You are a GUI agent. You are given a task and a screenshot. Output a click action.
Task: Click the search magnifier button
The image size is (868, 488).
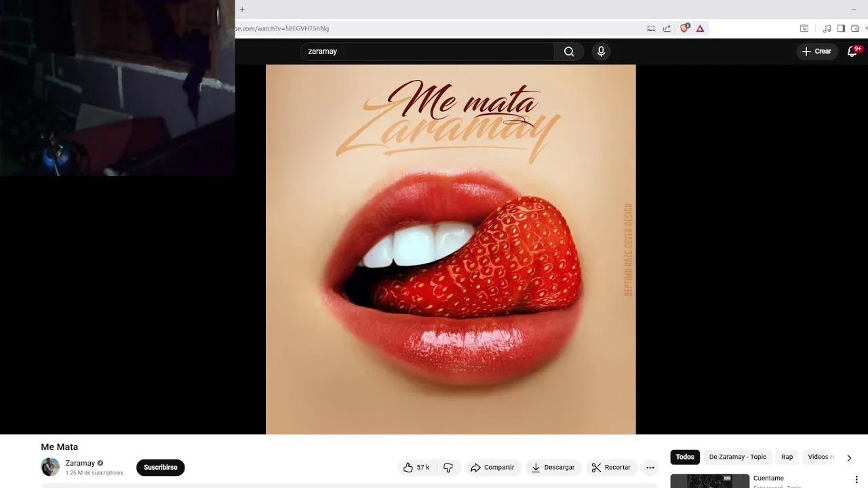tap(569, 52)
